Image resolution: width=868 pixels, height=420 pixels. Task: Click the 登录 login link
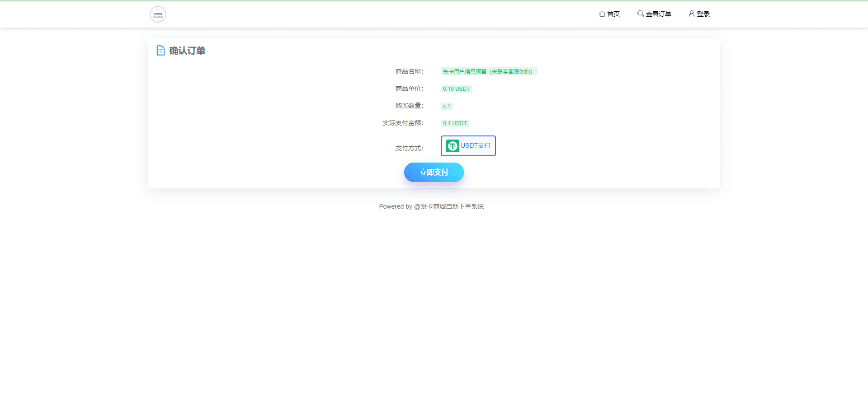click(703, 14)
